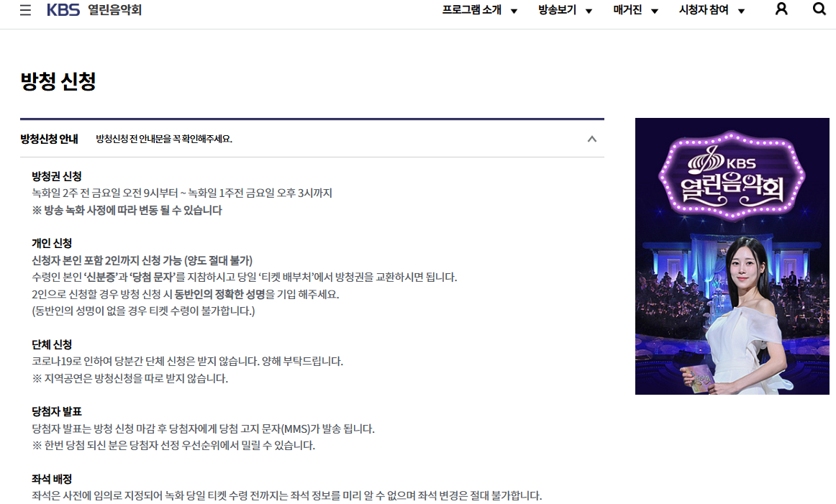Open the 프로그램 소개 menu
This screenshot has width=836, height=504.
(472, 10)
